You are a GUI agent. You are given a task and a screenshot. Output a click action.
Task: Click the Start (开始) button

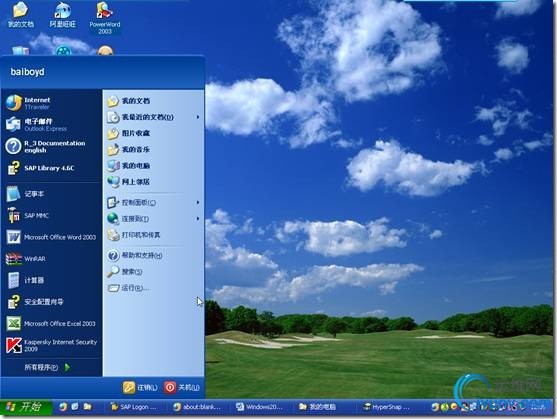pos(26,407)
